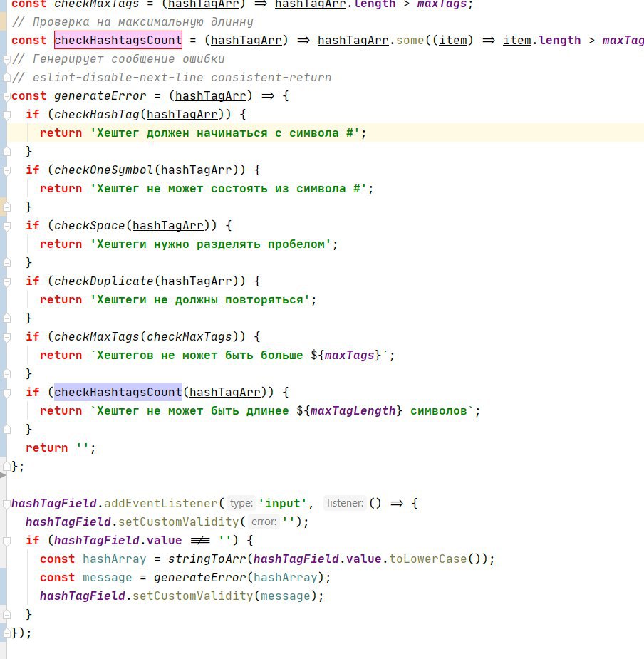The width and height of the screenshot is (644, 659).
Task: Click the checkSpace function call
Action: [90, 225]
